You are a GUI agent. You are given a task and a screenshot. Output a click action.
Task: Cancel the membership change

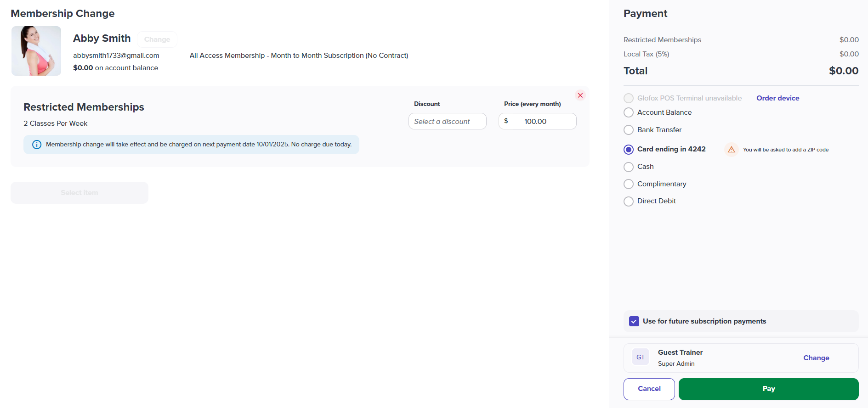tap(649, 389)
